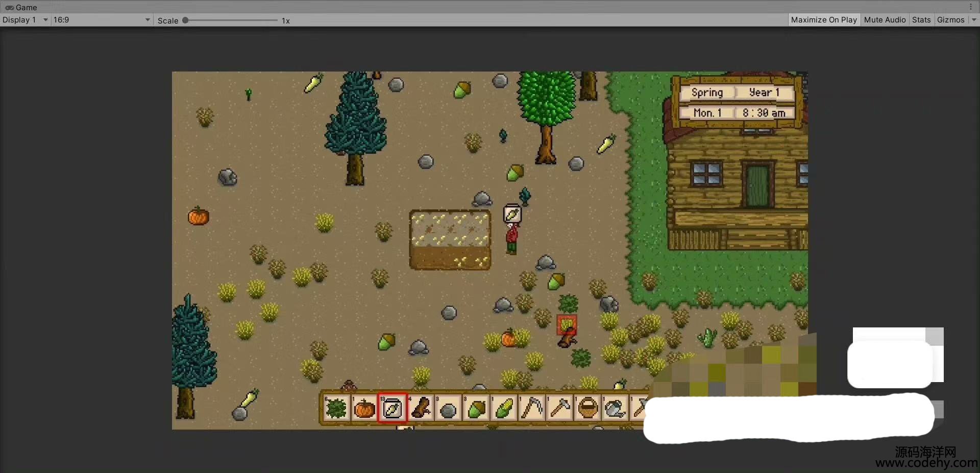The width and height of the screenshot is (980, 473).
Task: Click the four-pane cabin window
Action: click(706, 174)
